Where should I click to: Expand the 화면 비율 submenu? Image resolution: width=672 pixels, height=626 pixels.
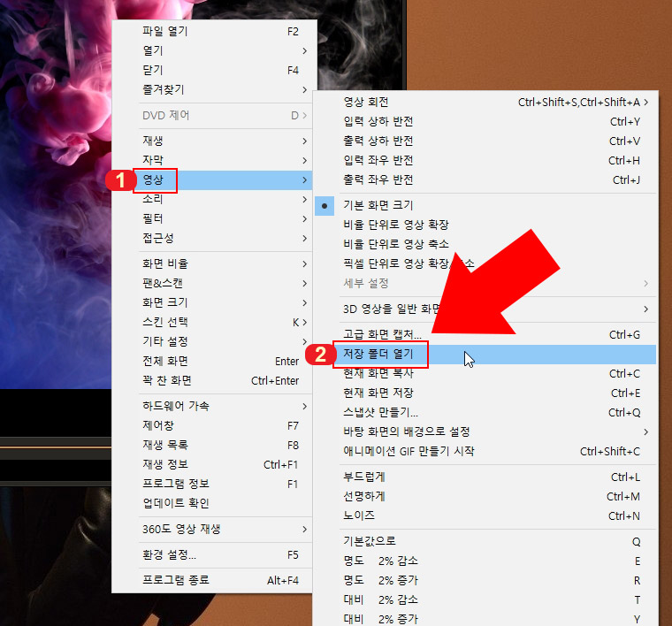point(214,263)
